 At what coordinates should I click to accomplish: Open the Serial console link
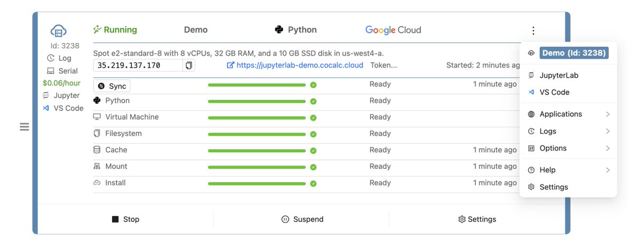click(x=62, y=71)
